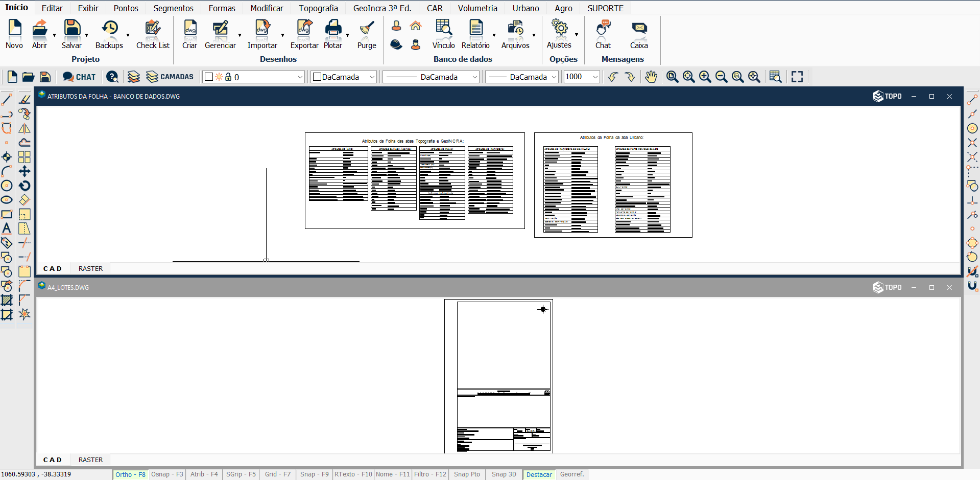Click the Purge broom icon

(366, 29)
